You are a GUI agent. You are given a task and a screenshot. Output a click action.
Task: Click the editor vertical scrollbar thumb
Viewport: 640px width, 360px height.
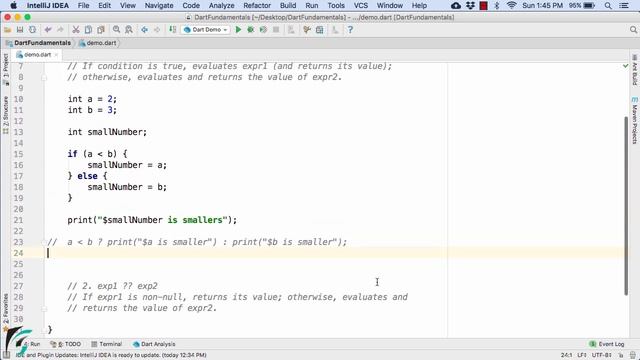coord(626,206)
